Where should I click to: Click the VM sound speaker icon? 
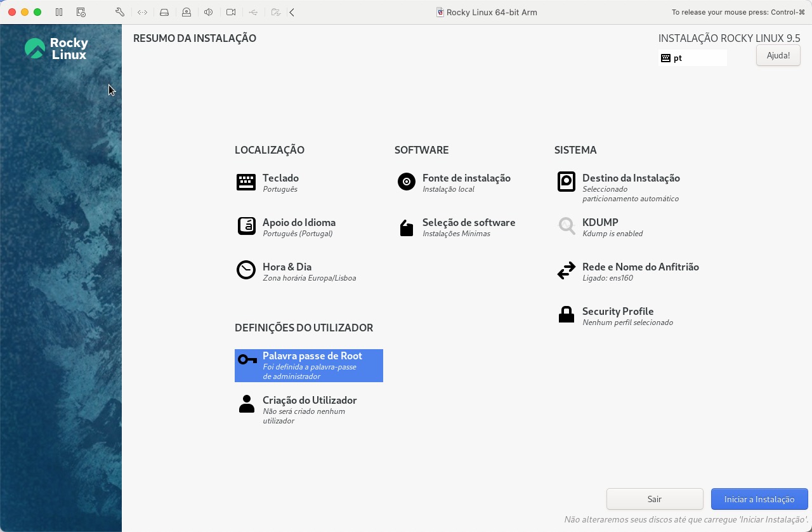coord(208,12)
